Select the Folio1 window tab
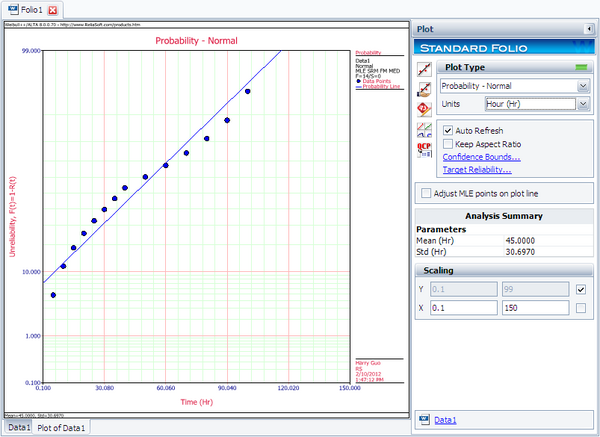The height and width of the screenshot is (437, 600). coord(31,10)
